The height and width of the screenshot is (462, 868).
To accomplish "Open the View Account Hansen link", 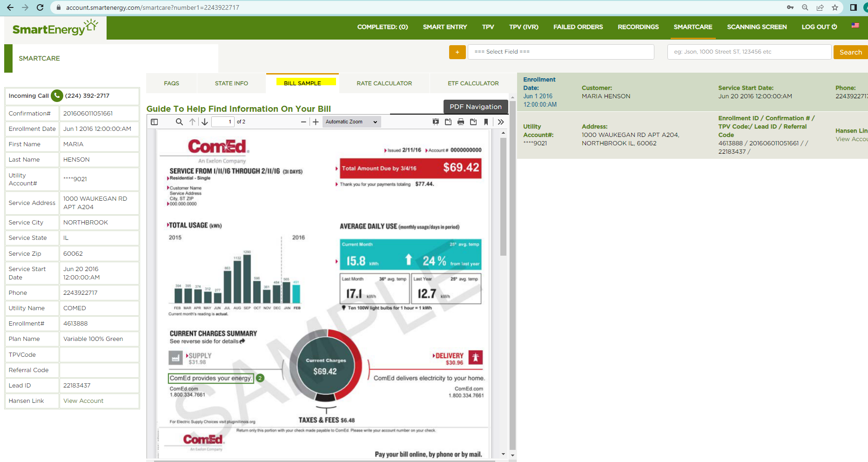I will click(83, 401).
